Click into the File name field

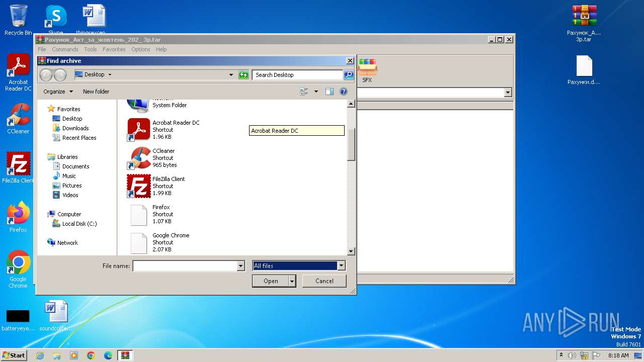click(185, 266)
